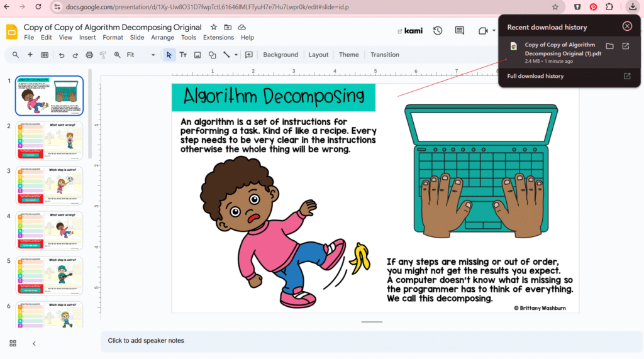This screenshot has width=644, height=359.
Task: Click the browser forward arrow
Action: 22,6
